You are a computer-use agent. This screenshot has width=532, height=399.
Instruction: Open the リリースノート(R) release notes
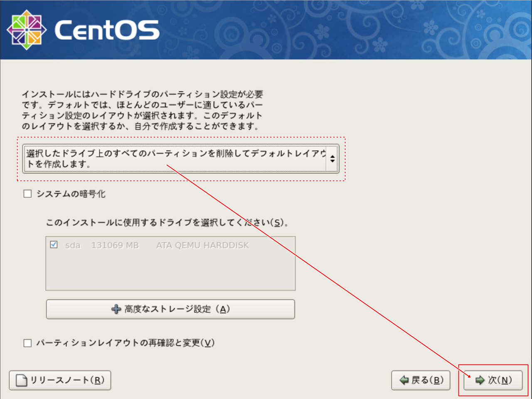pyautogui.click(x=60, y=380)
